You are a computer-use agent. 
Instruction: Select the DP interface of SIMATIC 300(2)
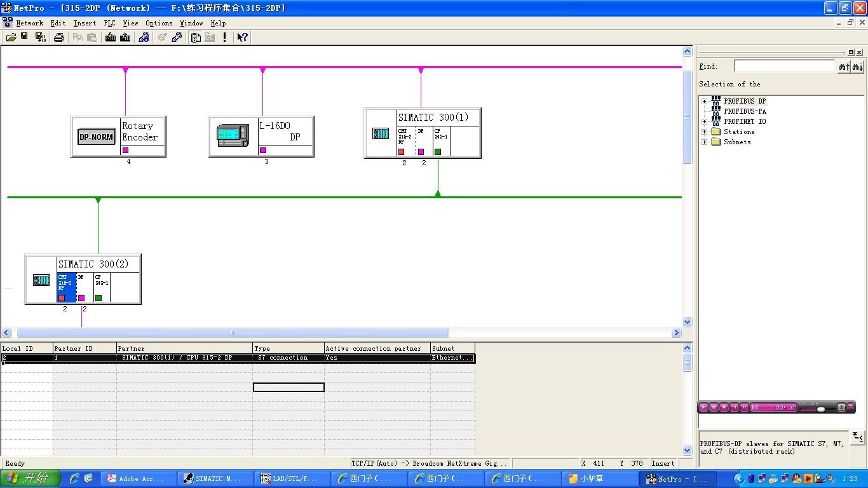click(x=84, y=288)
